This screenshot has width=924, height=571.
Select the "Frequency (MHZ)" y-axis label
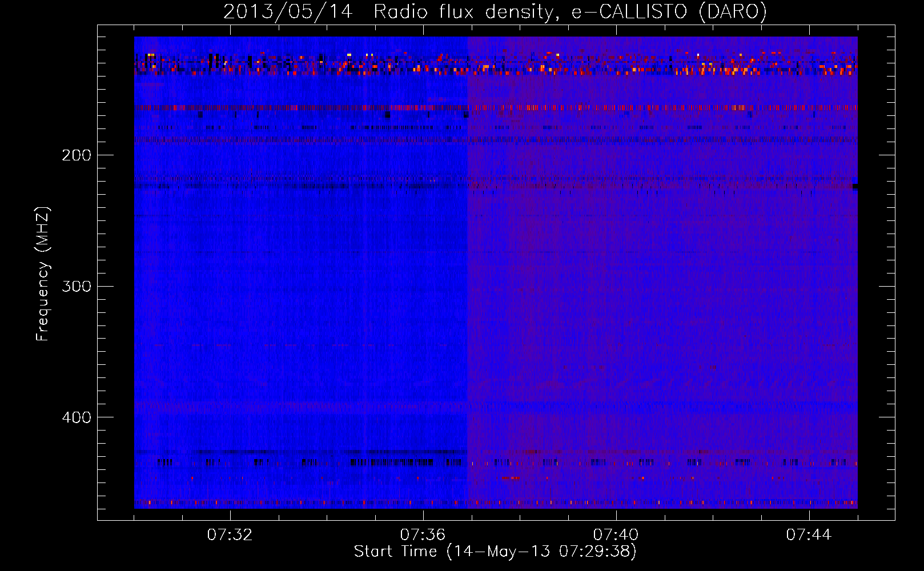[x=43, y=274]
